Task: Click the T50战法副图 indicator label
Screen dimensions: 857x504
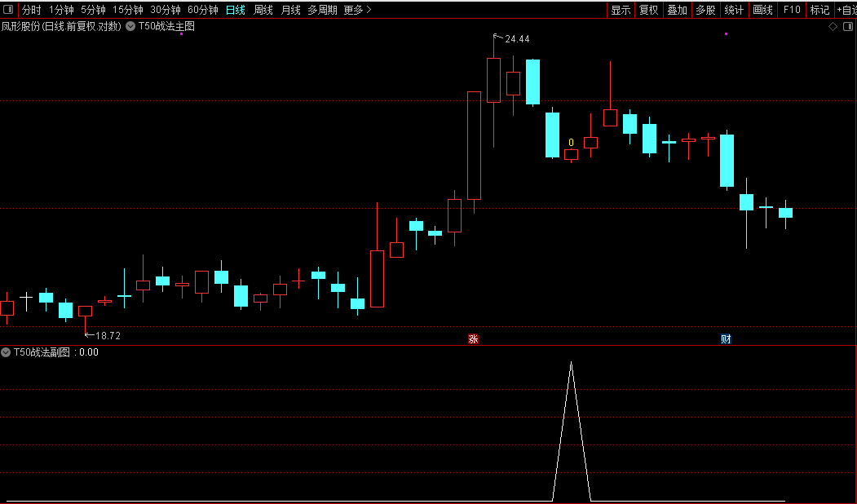Action: coord(42,352)
